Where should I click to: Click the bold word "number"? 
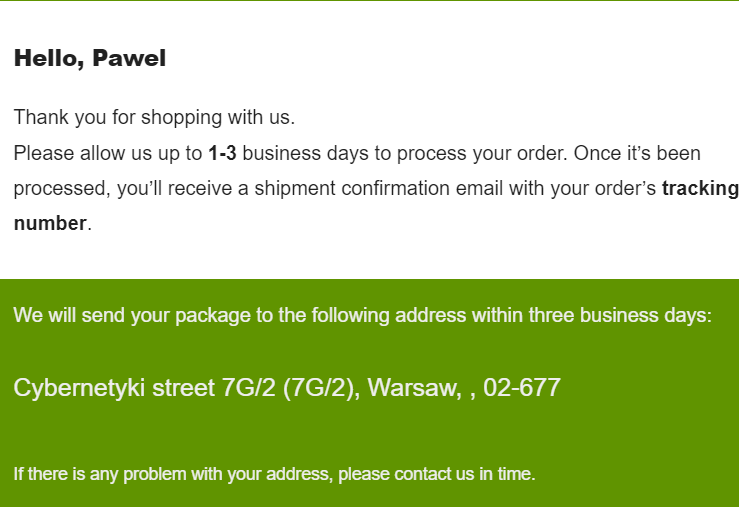coord(50,223)
